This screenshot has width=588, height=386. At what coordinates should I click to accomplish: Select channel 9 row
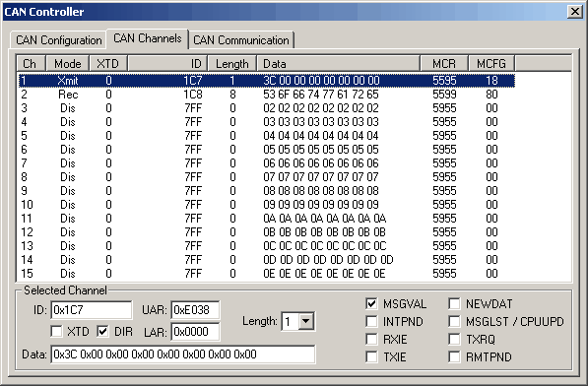[x=266, y=191]
